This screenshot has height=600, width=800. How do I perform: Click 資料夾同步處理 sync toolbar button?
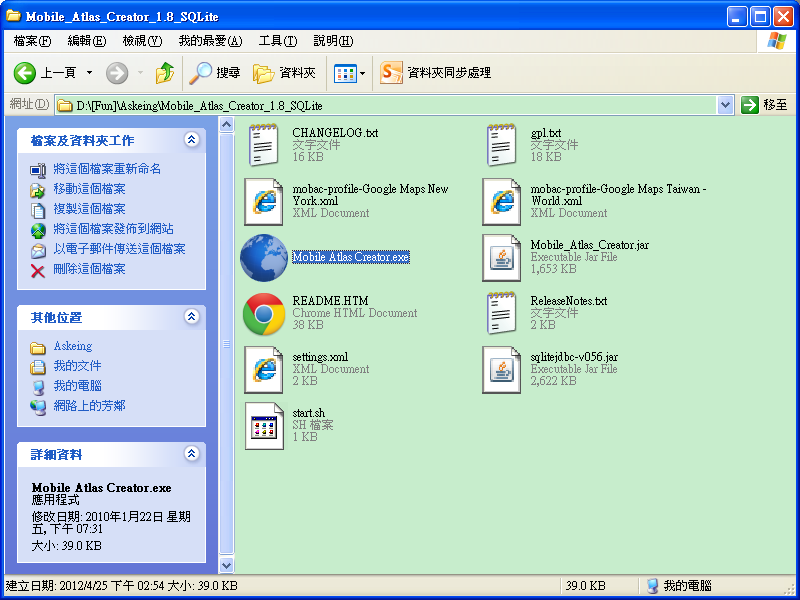[435, 73]
